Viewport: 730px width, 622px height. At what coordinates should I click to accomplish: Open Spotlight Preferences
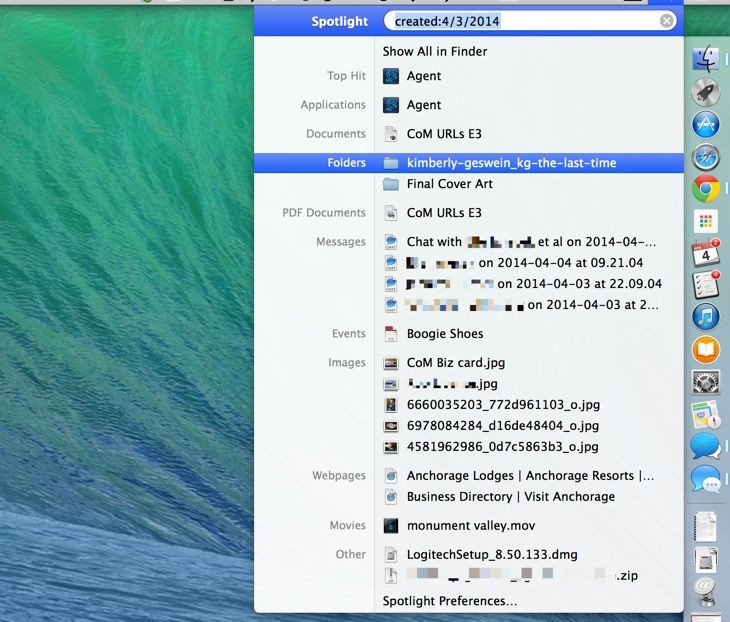coord(450,601)
